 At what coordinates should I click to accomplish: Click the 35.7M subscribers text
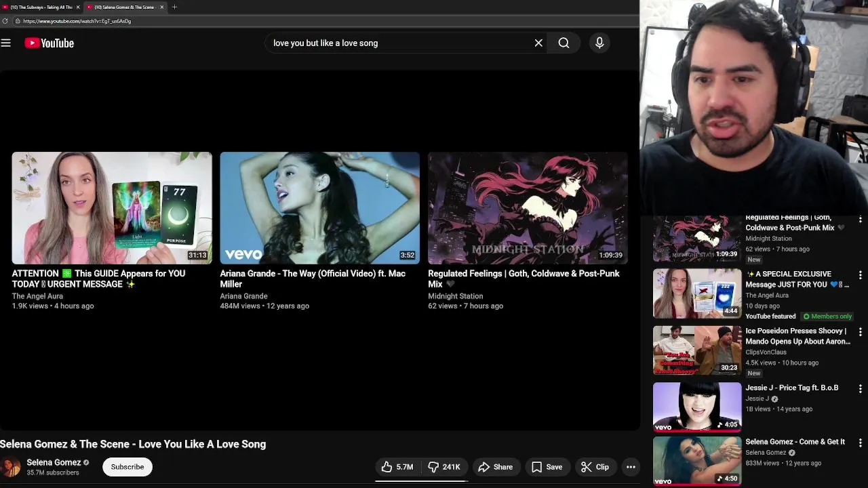click(53, 473)
